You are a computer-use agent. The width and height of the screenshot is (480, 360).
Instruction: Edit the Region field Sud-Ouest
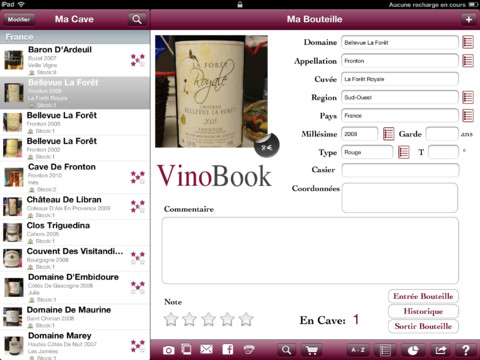(400, 98)
